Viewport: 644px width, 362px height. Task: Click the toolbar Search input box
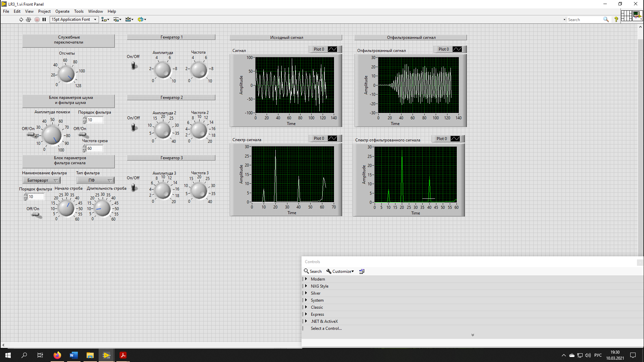[x=585, y=20]
